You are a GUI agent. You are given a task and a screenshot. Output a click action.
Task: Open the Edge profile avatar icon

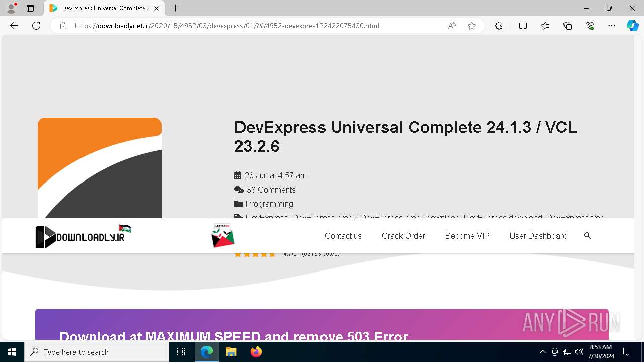[11, 8]
